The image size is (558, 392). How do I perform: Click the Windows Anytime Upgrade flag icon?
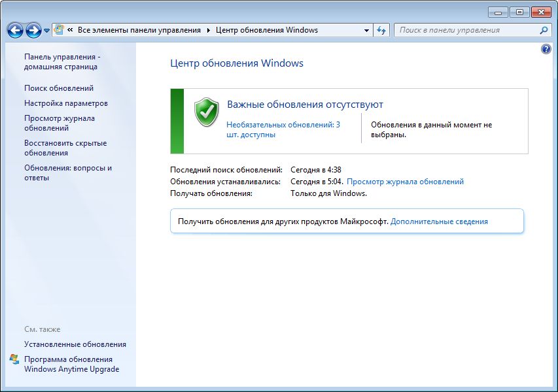coord(14,359)
